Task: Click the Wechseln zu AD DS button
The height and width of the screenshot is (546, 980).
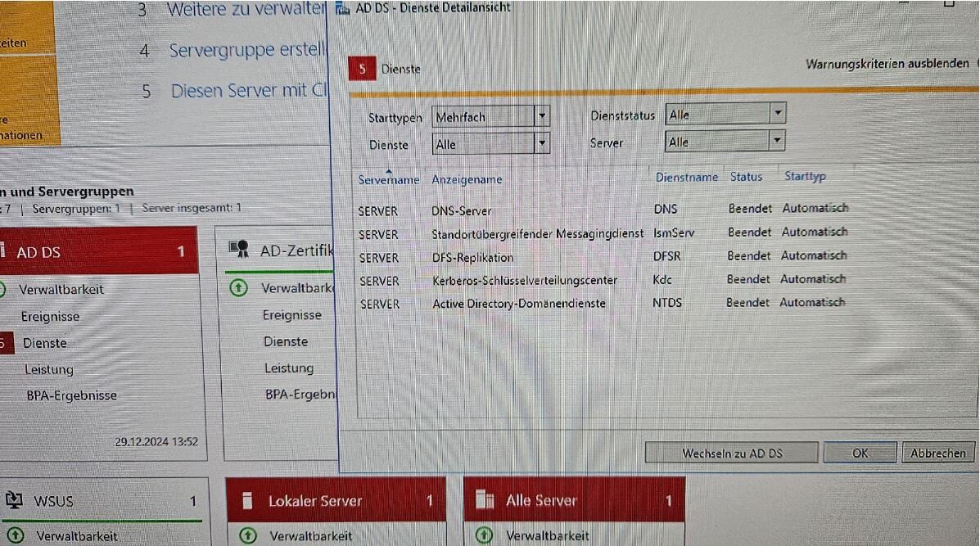Action: pos(731,453)
